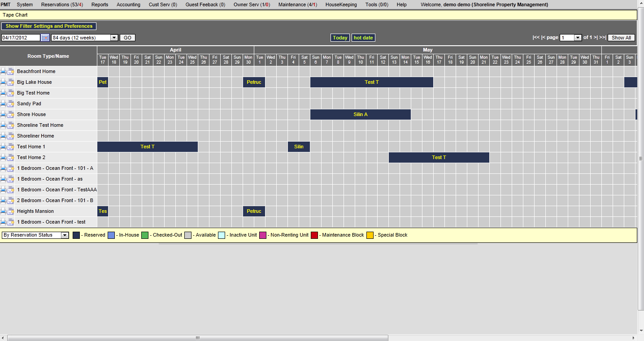This screenshot has height=341, width=644.
Task: Open the page number dropdown
Action: [x=571, y=38]
